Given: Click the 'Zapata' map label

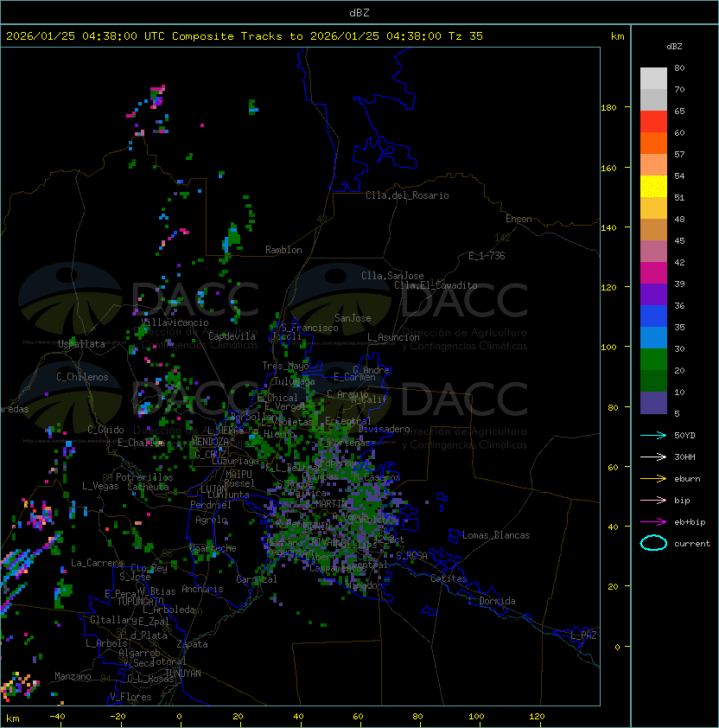Looking at the screenshot, I should [x=192, y=644].
